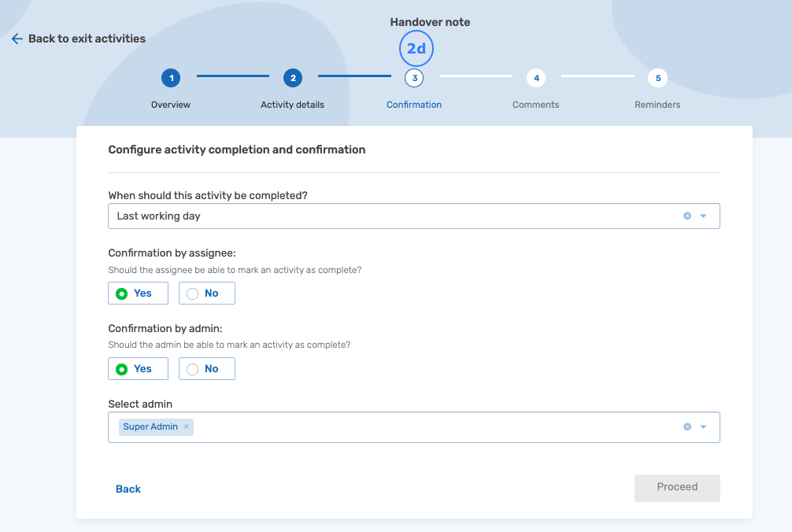Click the Back link at bottom
Image resolution: width=792 pixels, height=532 pixels.
tap(128, 489)
